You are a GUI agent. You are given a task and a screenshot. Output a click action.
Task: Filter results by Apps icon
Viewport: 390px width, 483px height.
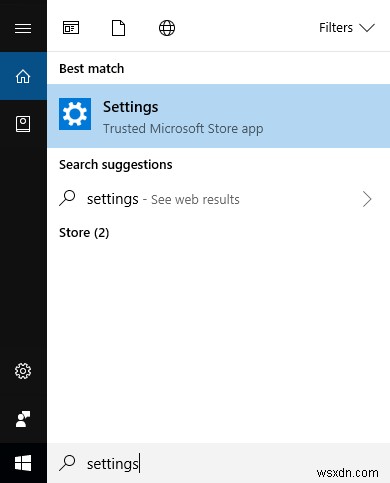[71, 28]
